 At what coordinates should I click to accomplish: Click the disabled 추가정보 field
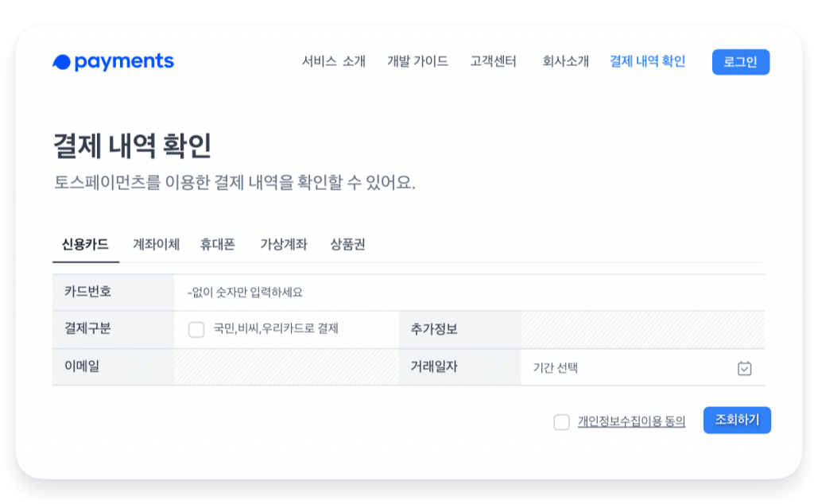click(x=642, y=330)
